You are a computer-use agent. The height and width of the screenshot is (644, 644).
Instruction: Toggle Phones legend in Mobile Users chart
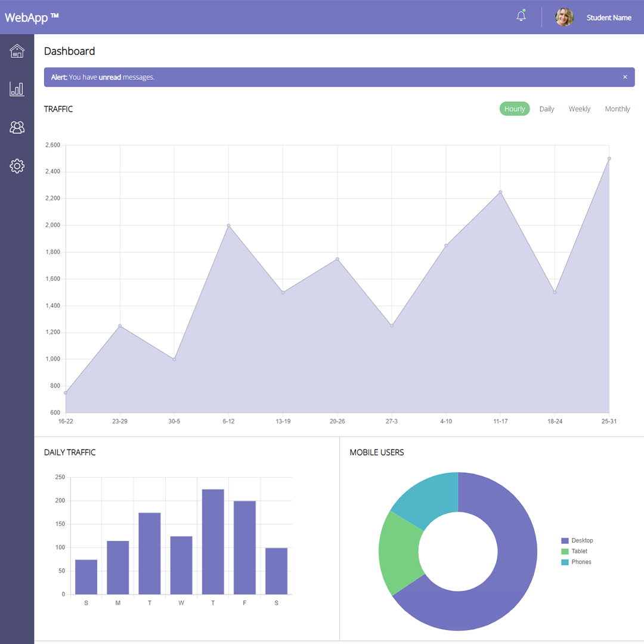point(575,562)
